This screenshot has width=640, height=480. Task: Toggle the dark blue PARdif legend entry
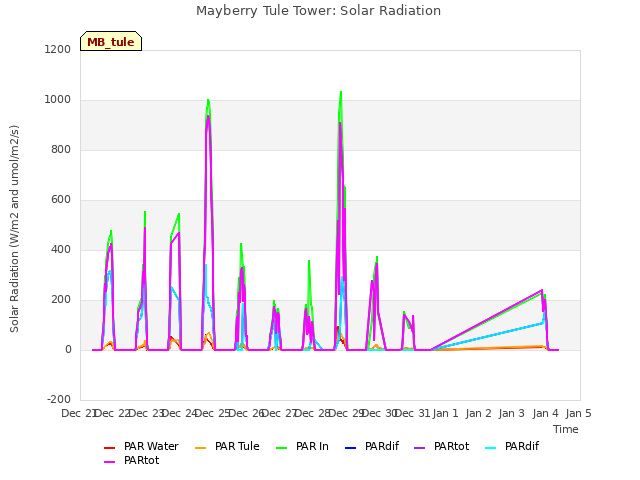tap(372, 446)
